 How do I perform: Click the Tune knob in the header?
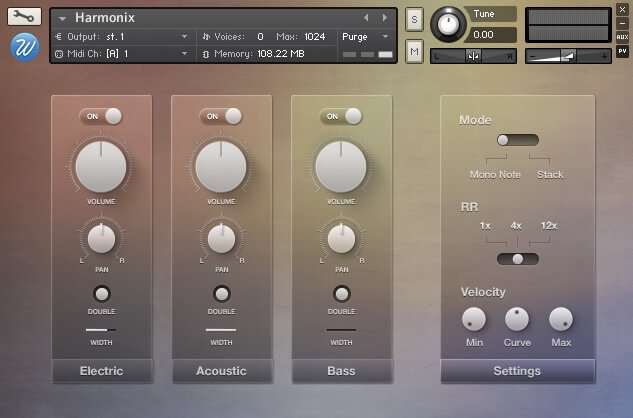click(447, 24)
